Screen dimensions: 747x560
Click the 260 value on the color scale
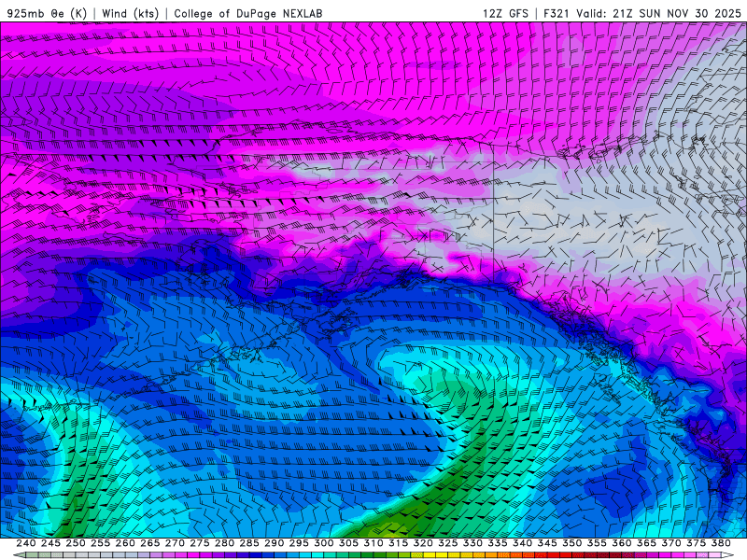tap(125, 543)
